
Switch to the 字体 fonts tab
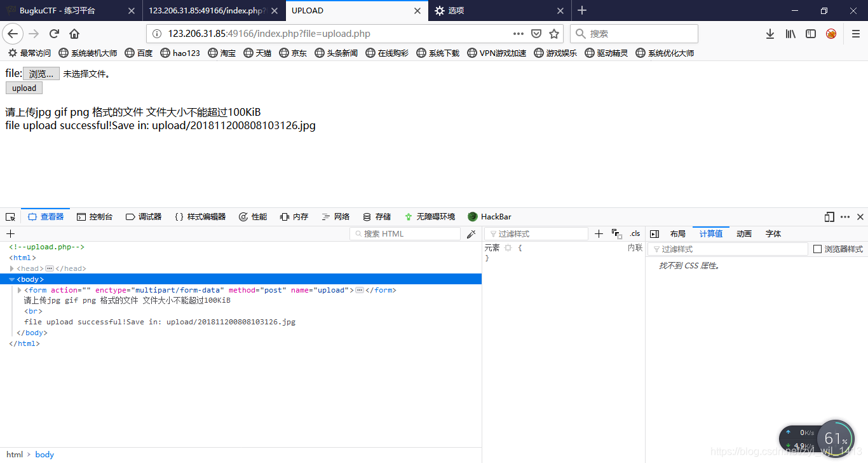click(x=773, y=234)
